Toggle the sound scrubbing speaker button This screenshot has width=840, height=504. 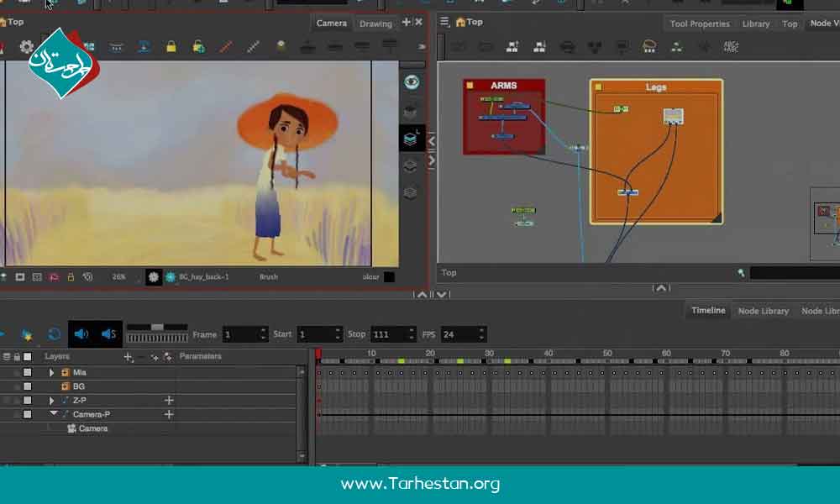[108, 334]
